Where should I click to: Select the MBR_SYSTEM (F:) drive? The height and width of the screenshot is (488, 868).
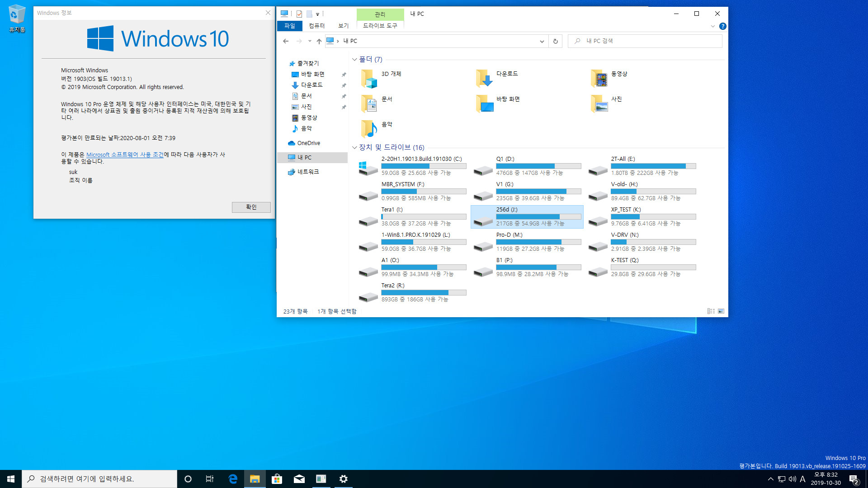click(x=412, y=191)
